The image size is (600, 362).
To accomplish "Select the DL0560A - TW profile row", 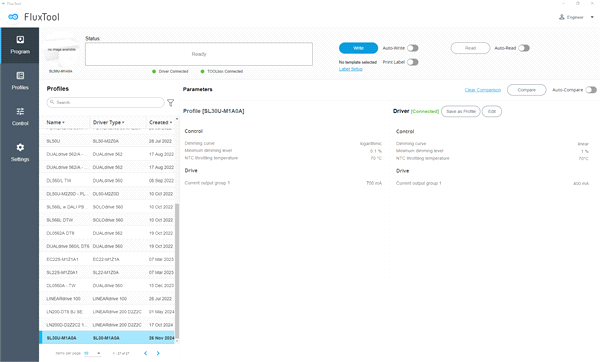I will click(107, 285).
